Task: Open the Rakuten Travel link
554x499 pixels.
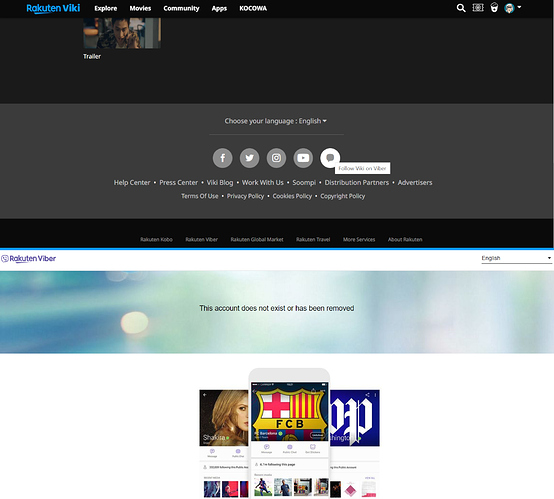Action: (x=313, y=240)
